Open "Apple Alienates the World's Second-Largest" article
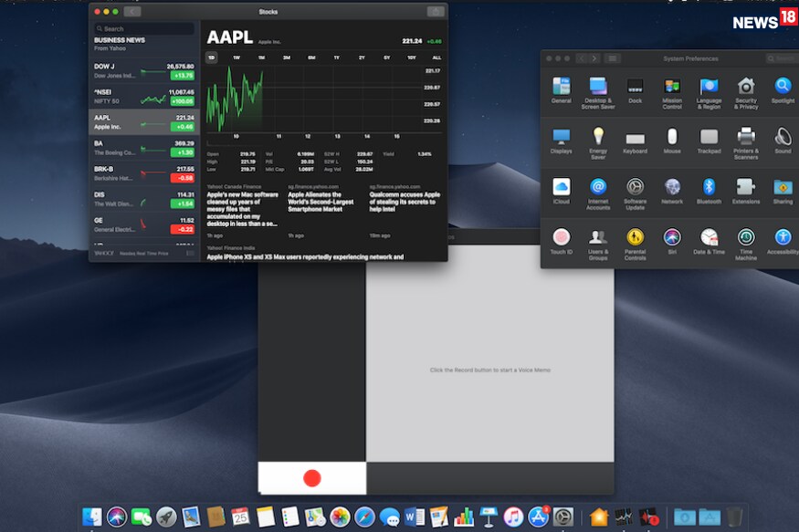This screenshot has height=532, width=799. click(x=322, y=212)
